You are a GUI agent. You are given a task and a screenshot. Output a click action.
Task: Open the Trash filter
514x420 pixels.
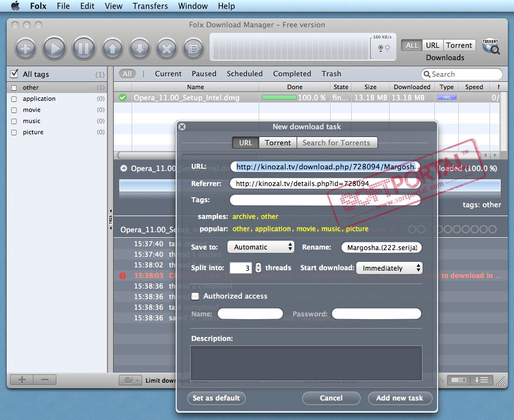tap(331, 74)
